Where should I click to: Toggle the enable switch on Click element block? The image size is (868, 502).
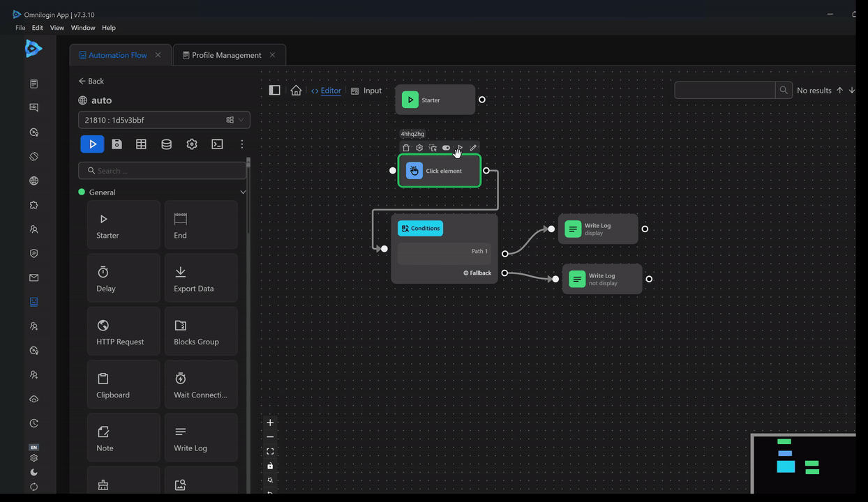click(447, 148)
